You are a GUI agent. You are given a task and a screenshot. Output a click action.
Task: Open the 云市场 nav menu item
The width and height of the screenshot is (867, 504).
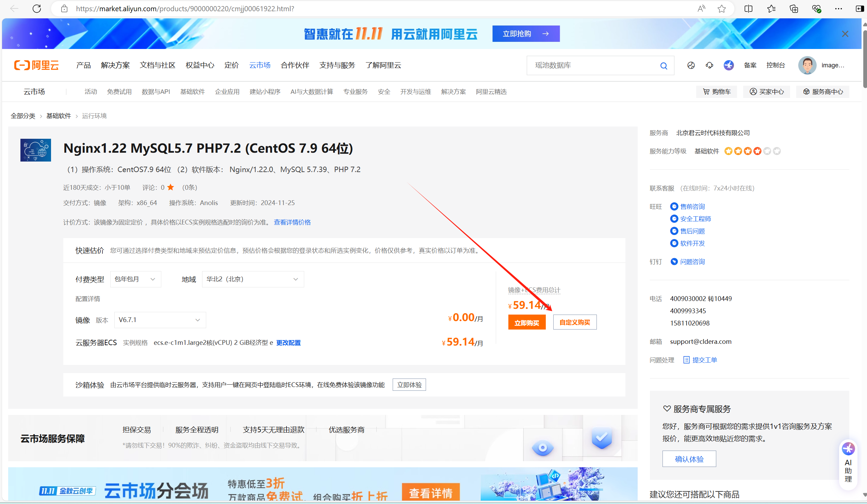pos(259,65)
